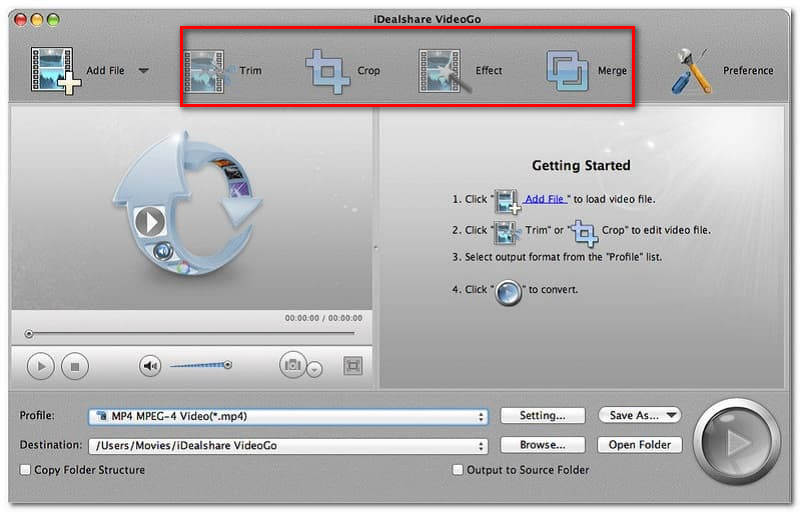Start conversion with the large convert button
Viewport: 800px width, 512px height.
(x=736, y=442)
